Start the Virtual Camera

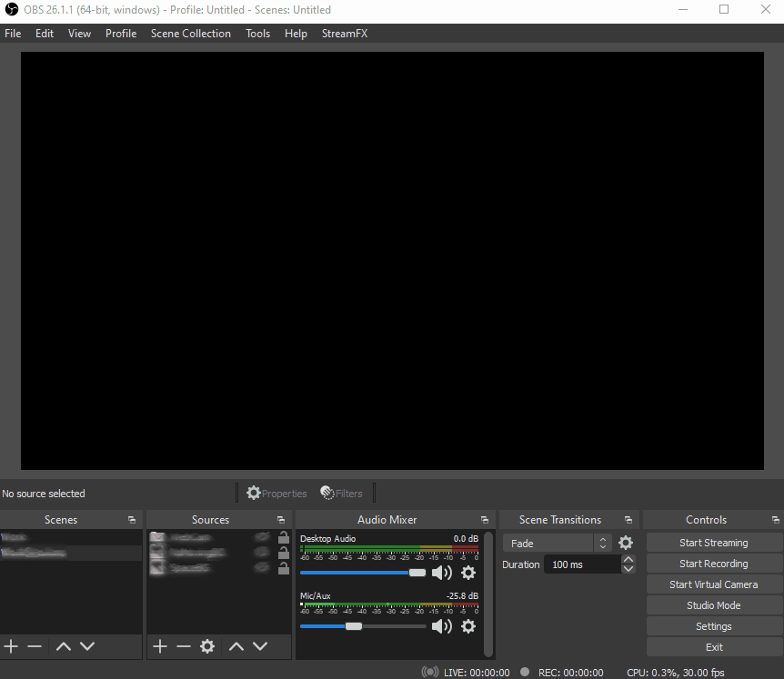pos(714,584)
